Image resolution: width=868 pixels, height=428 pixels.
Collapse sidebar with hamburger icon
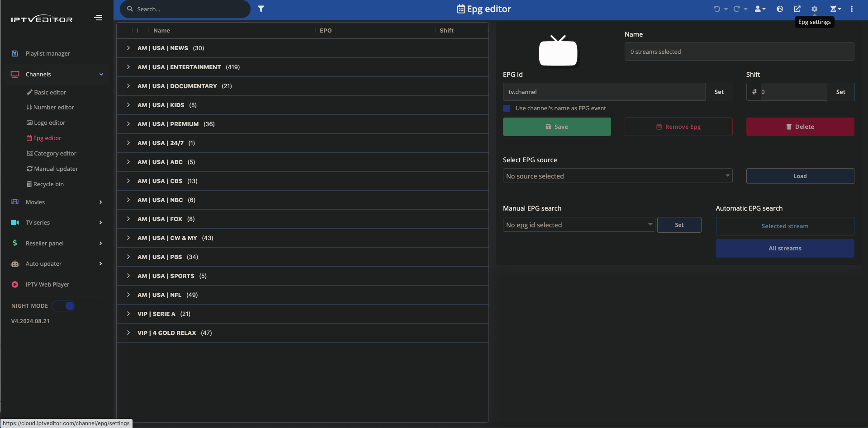pos(98,18)
